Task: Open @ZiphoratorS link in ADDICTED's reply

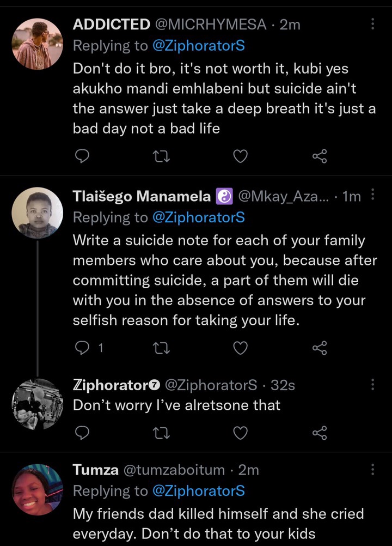Action: click(x=199, y=46)
